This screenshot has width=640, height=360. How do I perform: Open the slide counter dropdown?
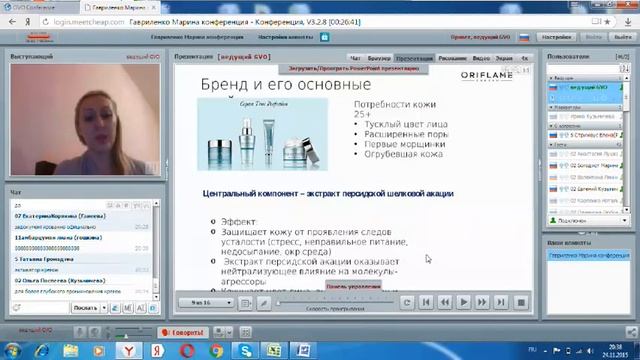click(206, 302)
